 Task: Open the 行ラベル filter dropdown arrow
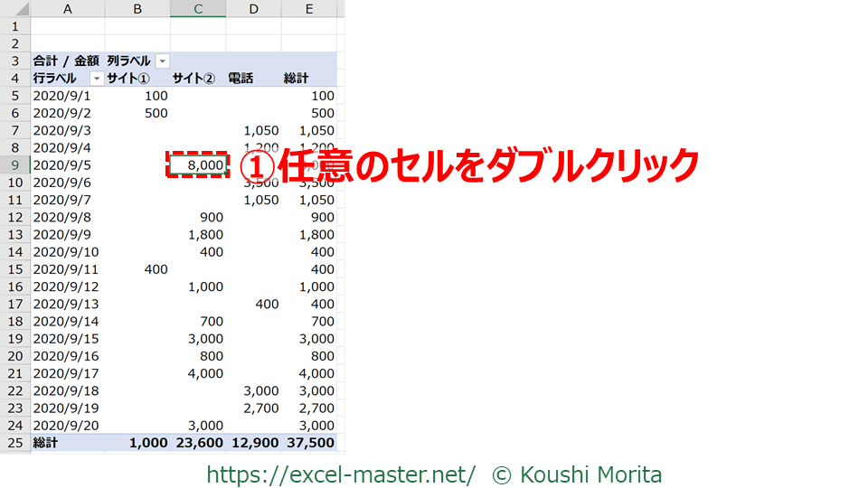click(x=97, y=79)
